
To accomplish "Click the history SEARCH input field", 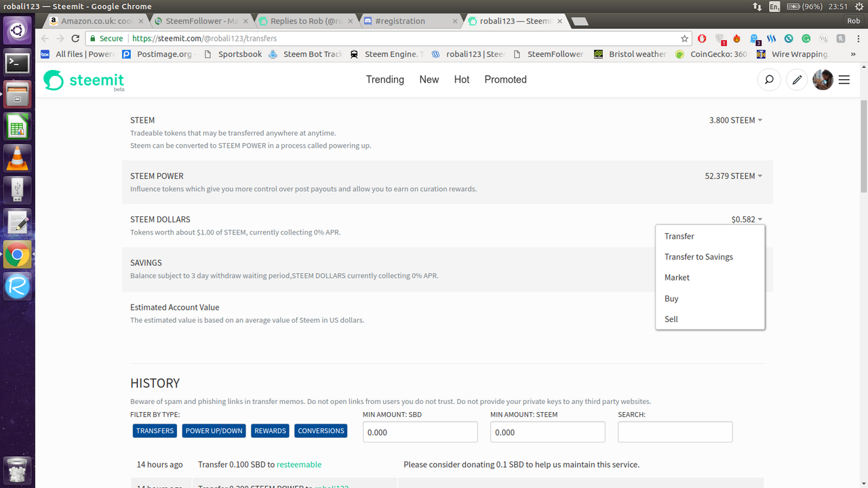I will point(675,432).
